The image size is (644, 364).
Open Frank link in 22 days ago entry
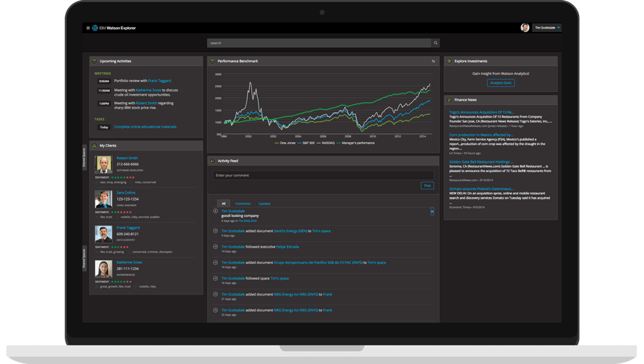tap(327, 310)
